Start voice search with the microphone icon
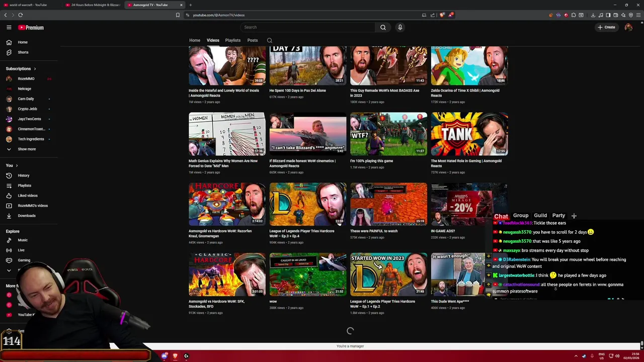Viewport: 644px width, 362px height. [400, 27]
